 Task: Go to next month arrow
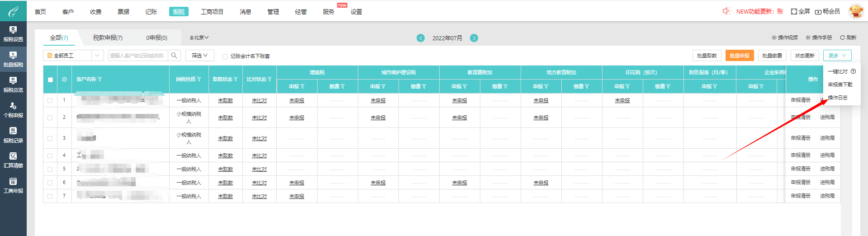click(474, 38)
